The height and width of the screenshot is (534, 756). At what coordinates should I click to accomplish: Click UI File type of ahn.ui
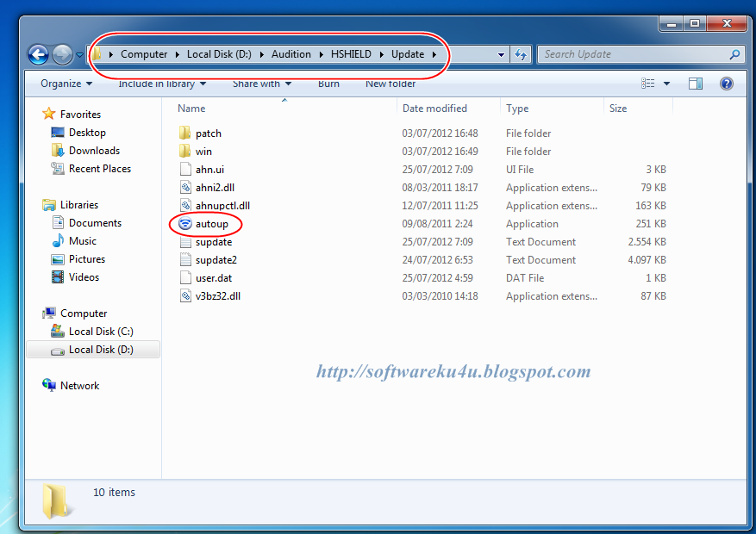520,170
